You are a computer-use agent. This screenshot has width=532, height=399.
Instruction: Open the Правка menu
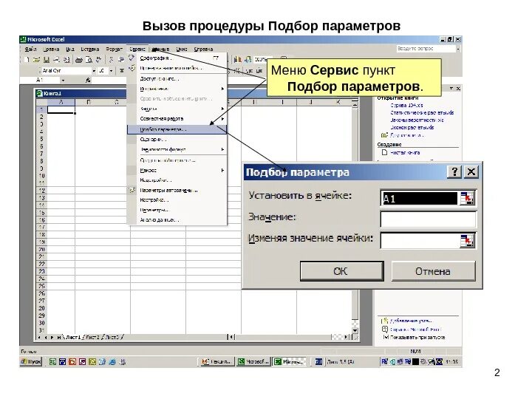click(x=51, y=50)
